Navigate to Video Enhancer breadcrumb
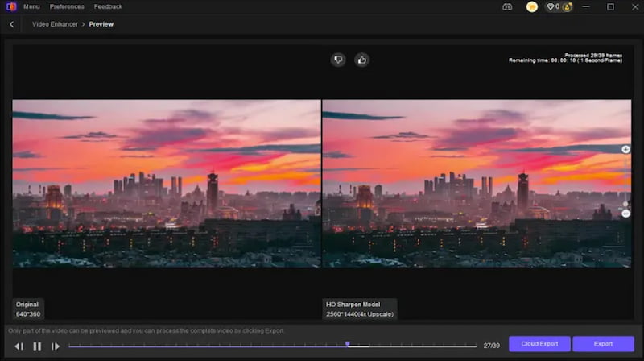The image size is (644, 361). pyautogui.click(x=56, y=24)
